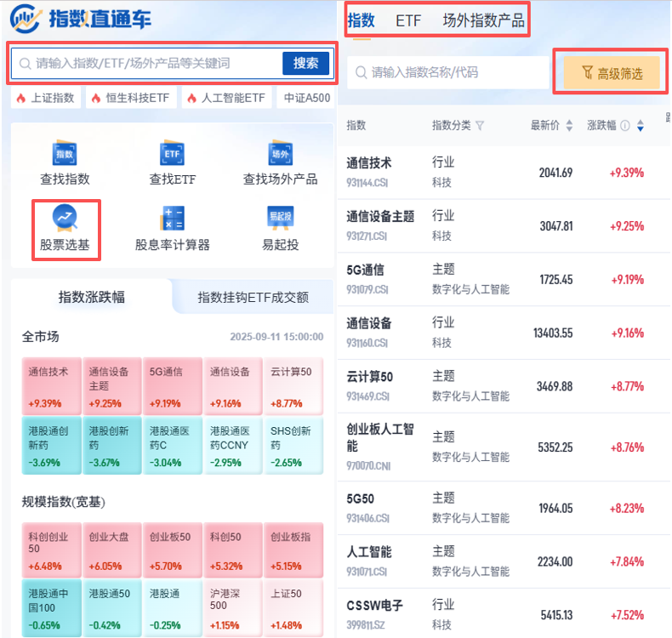
Task: Open the 5G通信 +9.19% heatmap tile
Action: pyautogui.click(x=173, y=386)
